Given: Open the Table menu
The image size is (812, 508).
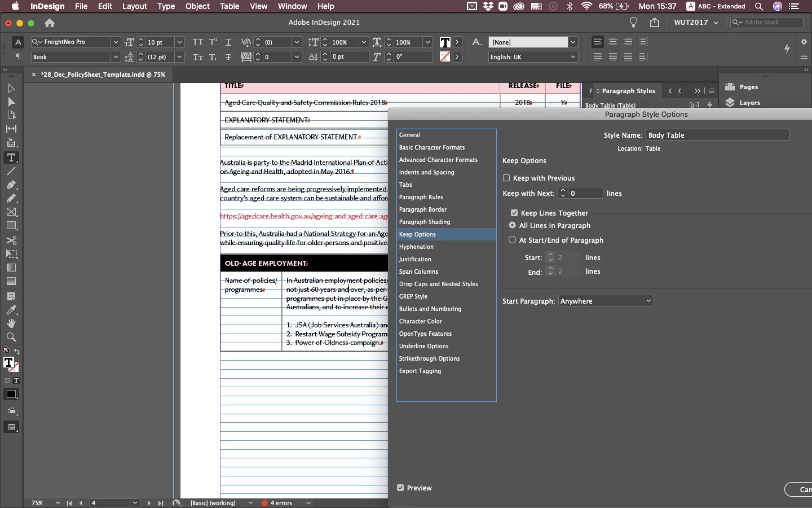Looking at the screenshot, I should tap(230, 6).
